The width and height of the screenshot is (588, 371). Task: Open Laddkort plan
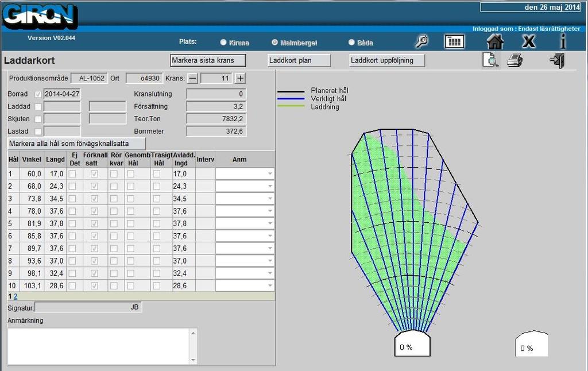coord(299,60)
